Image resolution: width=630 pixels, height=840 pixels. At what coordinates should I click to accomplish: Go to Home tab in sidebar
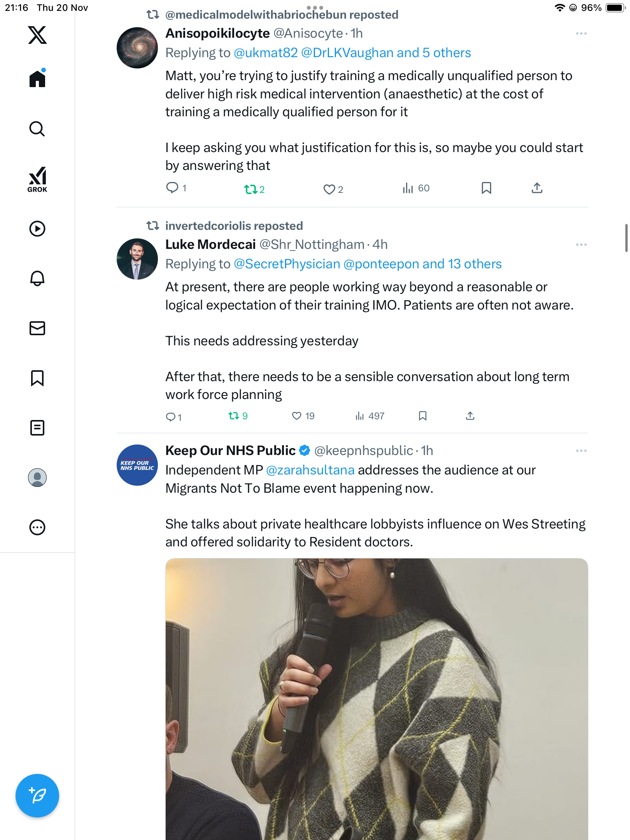37,79
